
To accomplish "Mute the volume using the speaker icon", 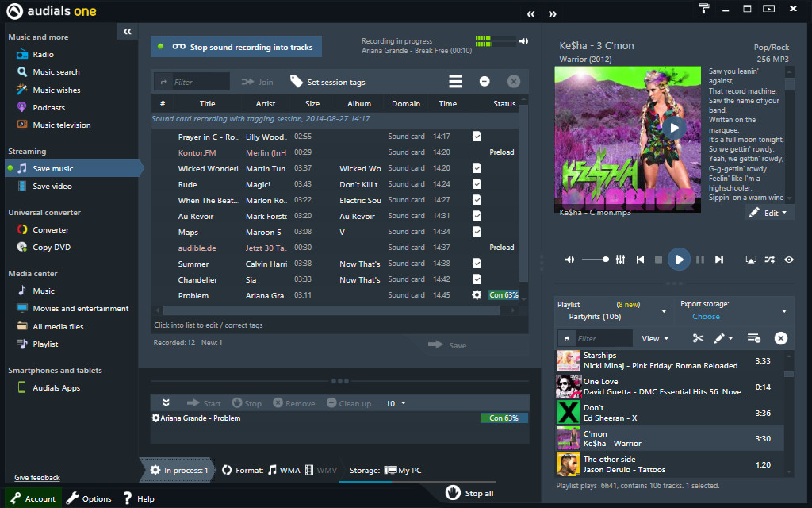I will pyautogui.click(x=569, y=259).
